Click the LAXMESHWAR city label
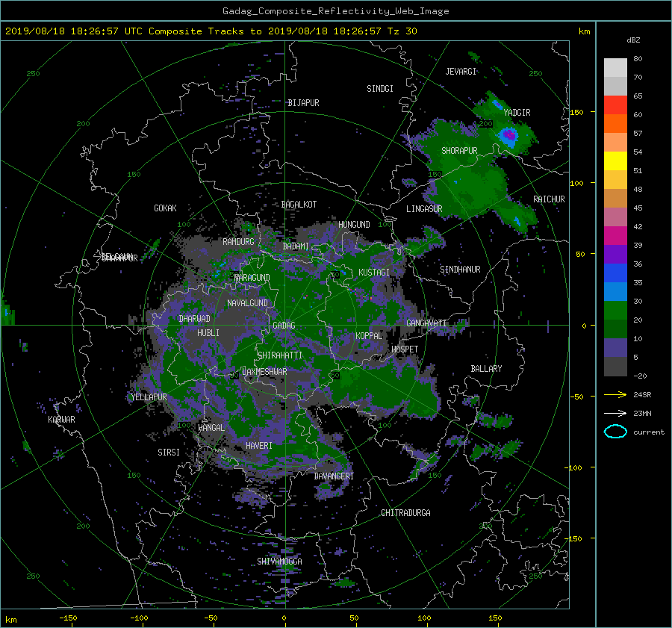Image resolution: width=672 pixels, height=628 pixels. pyautogui.click(x=264, y=372)
